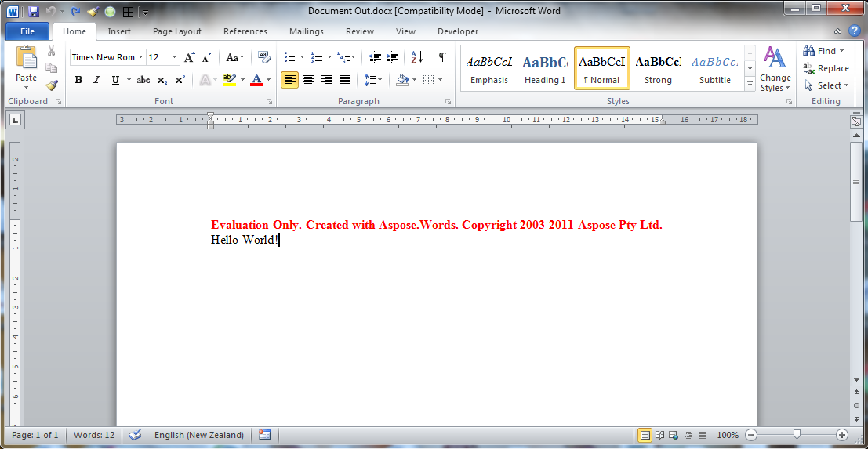Screen dimensions: 868x449
Task: Open the font size dropdown
Action: [x=174, y=57]
